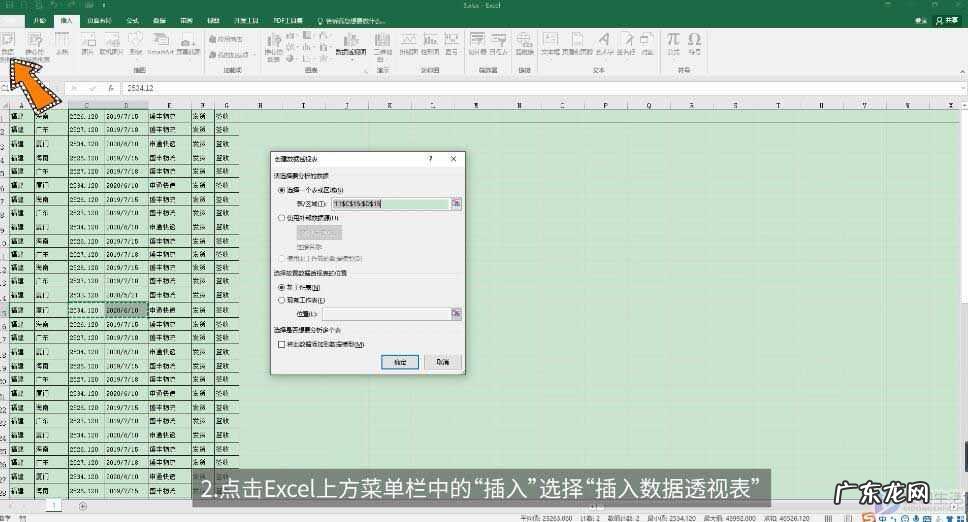Switch to the Review tab
Viewport: 968px width, 522px height.
pyautogui.click(x=186, y=20)
